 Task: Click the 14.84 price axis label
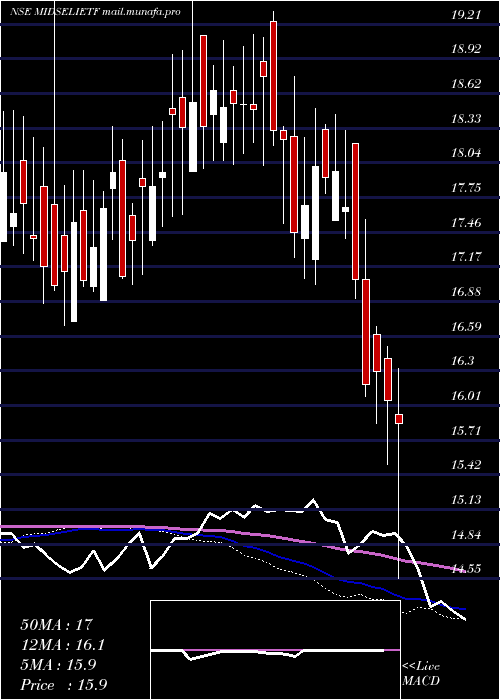[466, 534]
